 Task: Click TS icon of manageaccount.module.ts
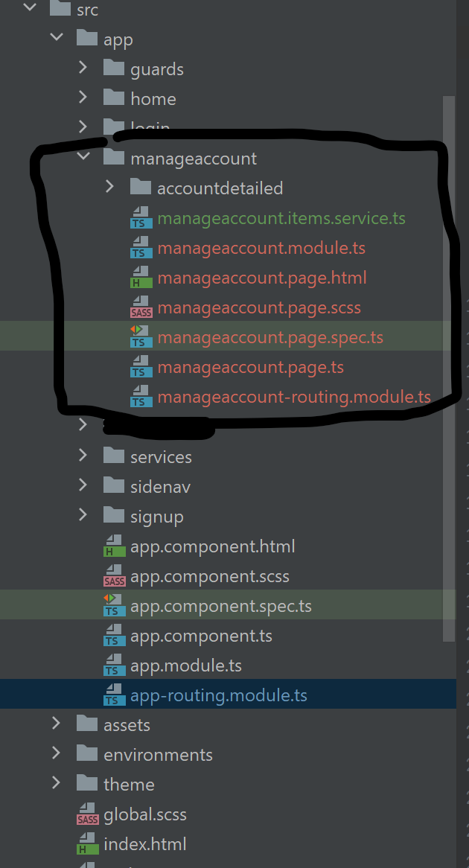pyautogui.click(x=141, y=247)
